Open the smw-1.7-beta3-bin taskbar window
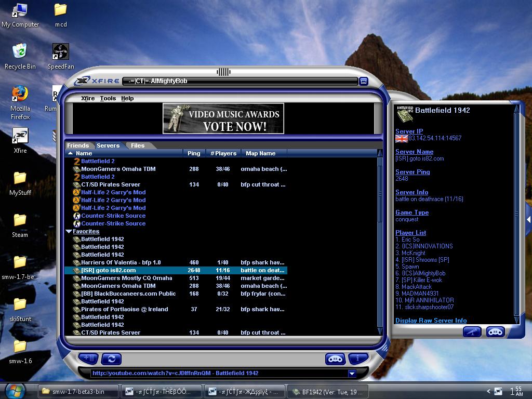 (78, 392)
